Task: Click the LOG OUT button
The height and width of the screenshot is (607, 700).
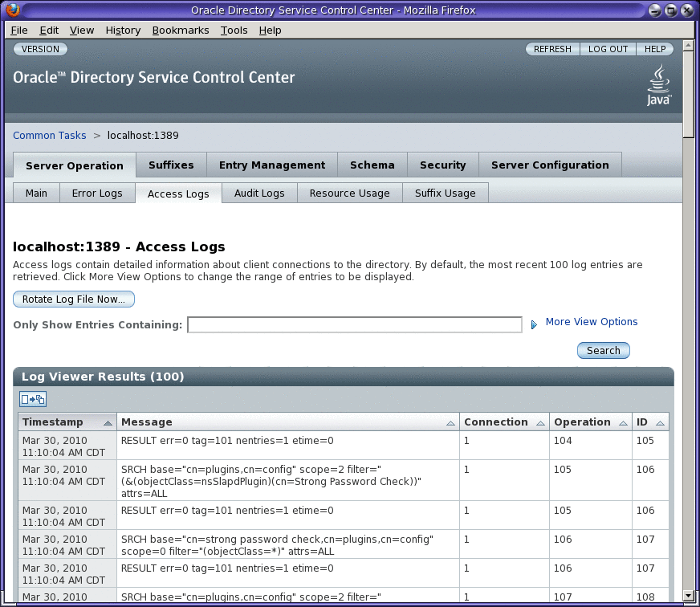Action: (x=608, y=49)
